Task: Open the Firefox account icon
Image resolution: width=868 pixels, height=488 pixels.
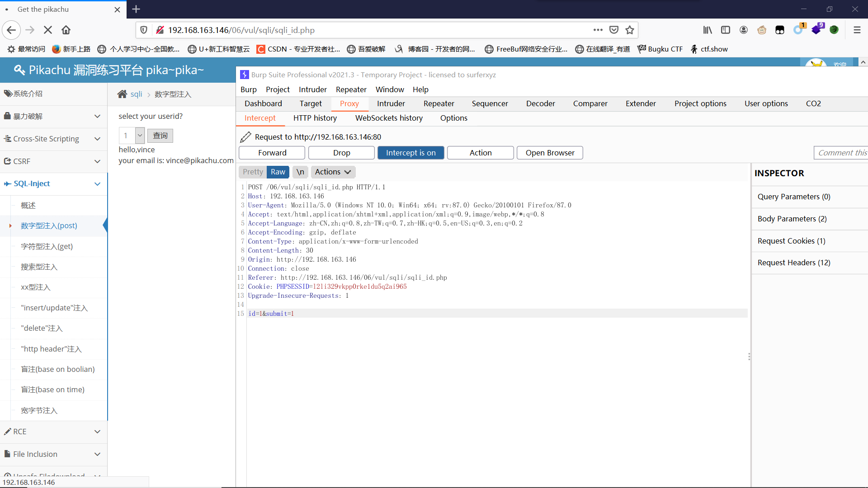Action: [x=744, y=30]
